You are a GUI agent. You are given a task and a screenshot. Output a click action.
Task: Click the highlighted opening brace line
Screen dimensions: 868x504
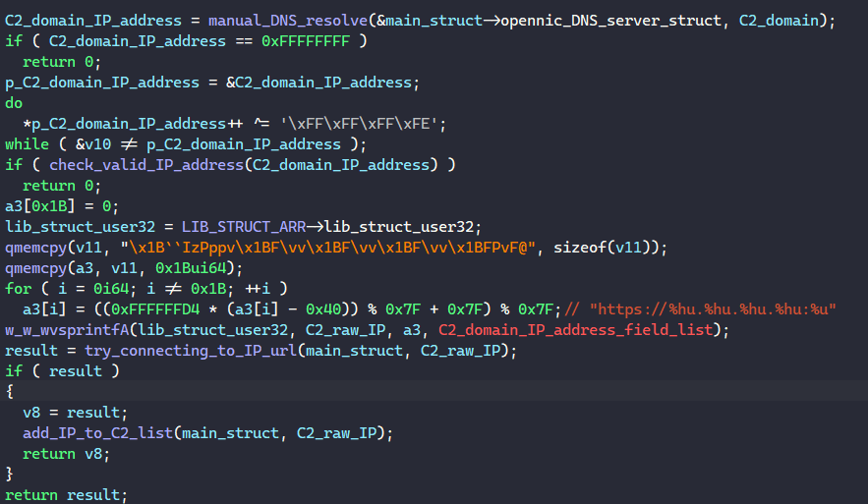pyautogui.click(x=434, y=391)
